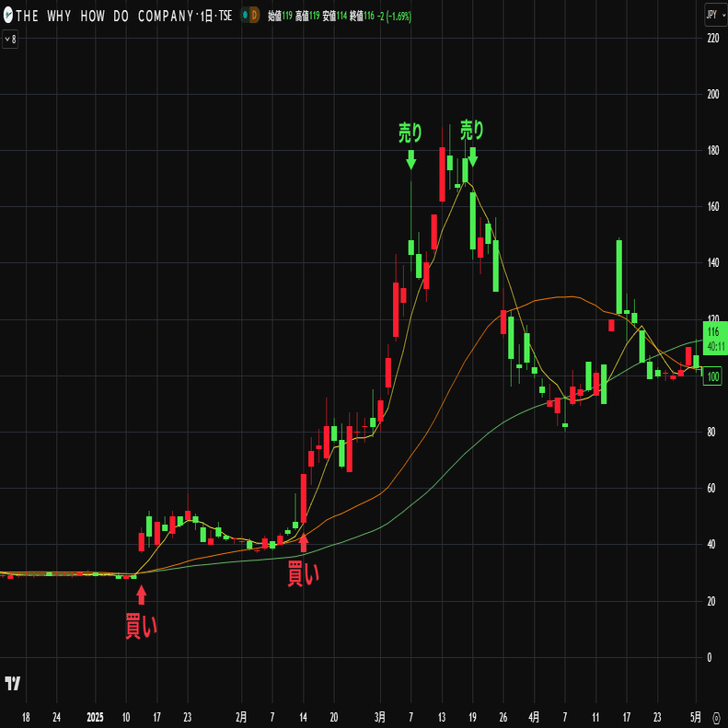728x728 pixels.
Task: Click the 20 date label on the time axis
Action: [x=334, y=718]
